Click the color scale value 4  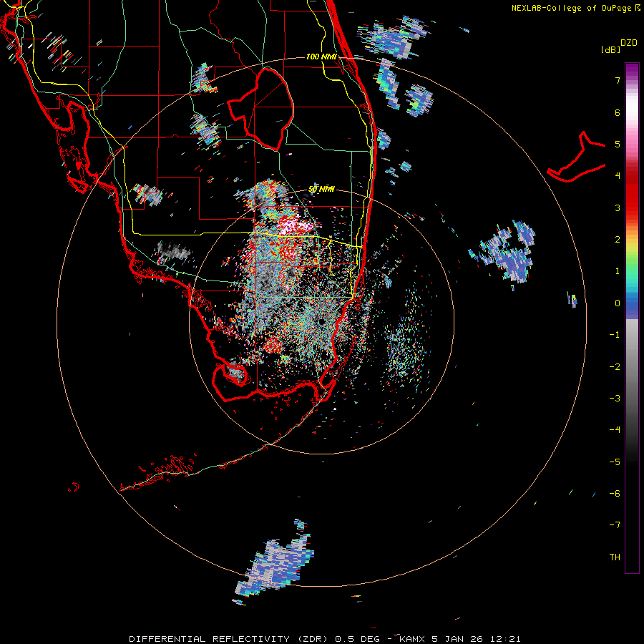617,176
